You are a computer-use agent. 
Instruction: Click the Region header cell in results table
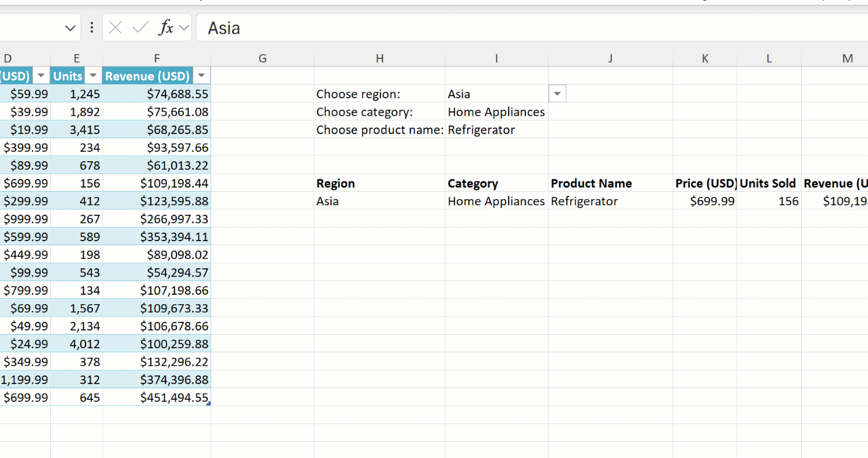tap(379, 184)
